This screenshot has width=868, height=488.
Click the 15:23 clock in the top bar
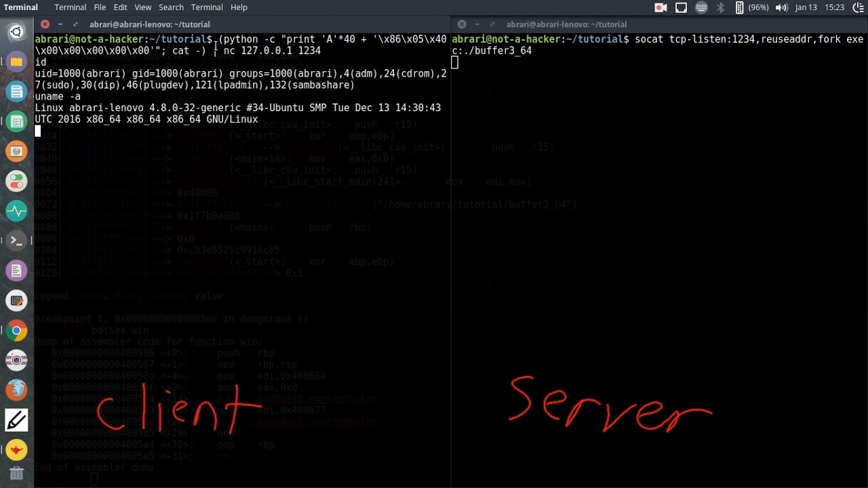coord(835,7)
